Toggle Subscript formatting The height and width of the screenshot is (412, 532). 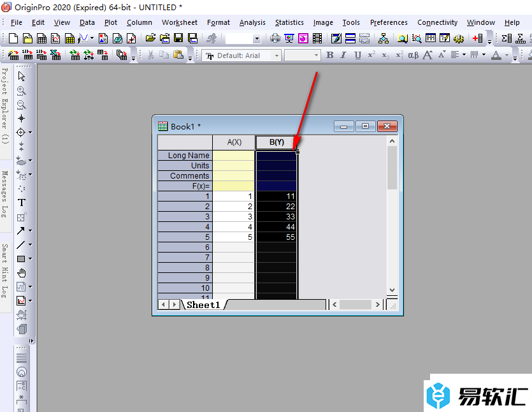[385, 55]
